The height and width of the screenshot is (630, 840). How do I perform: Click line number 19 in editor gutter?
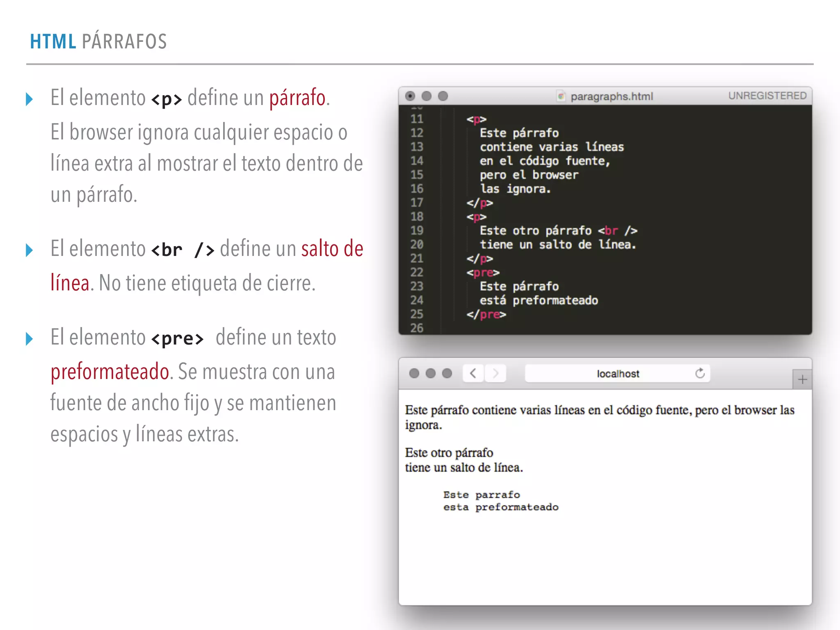(x=417, y=231)
